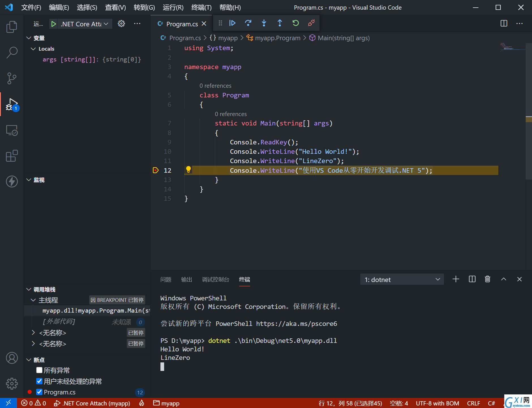Viewport: 532px width, 408px height.
Task: Click 空格: 4 indentation indicator
Action: pyautogui.click(x=399, y=403)
